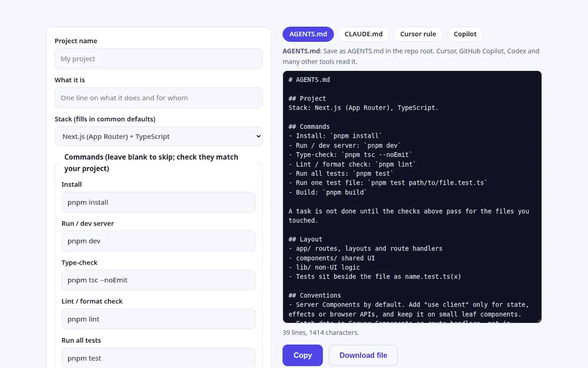The height and width of the screenshot is (368, 588).
Task: Click the 'Stack: Next.js (App Router), TypeScript.' line
Action: coord(363,108)
